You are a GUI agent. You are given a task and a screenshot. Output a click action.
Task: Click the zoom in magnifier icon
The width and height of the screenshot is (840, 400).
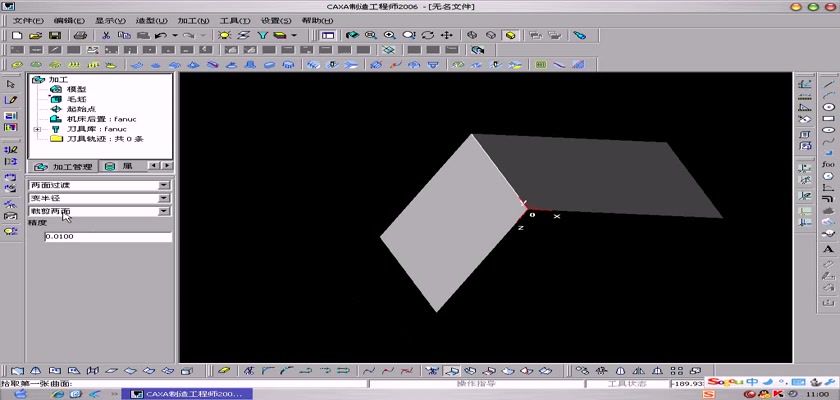389,35
